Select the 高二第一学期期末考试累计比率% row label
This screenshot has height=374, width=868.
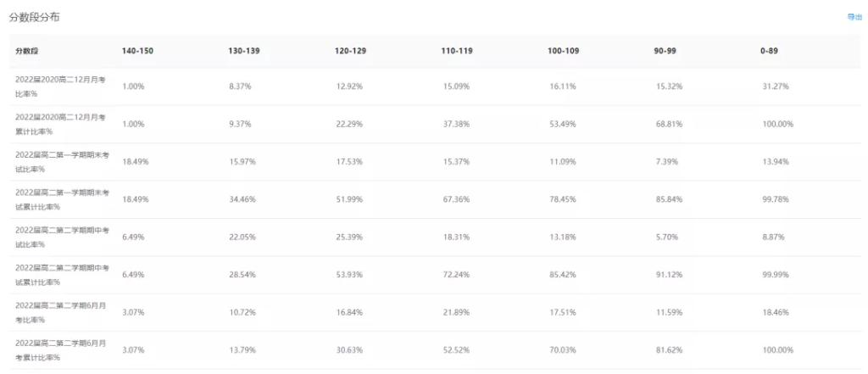point(62,199)
